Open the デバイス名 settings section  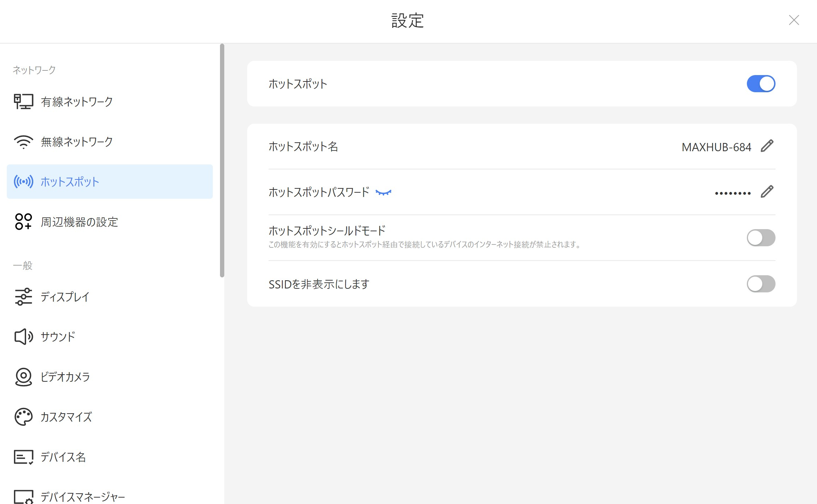click(x=63, y=457)
